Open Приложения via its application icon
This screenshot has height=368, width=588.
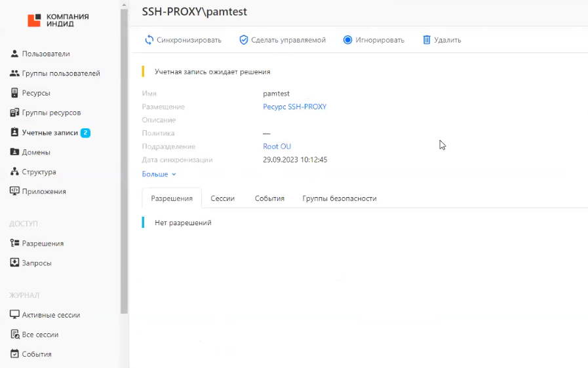coord(14,191)
